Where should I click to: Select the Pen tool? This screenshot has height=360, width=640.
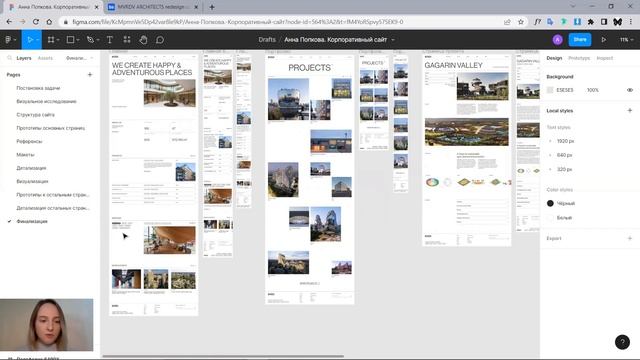pyautogui.click(x=90, y=40)
